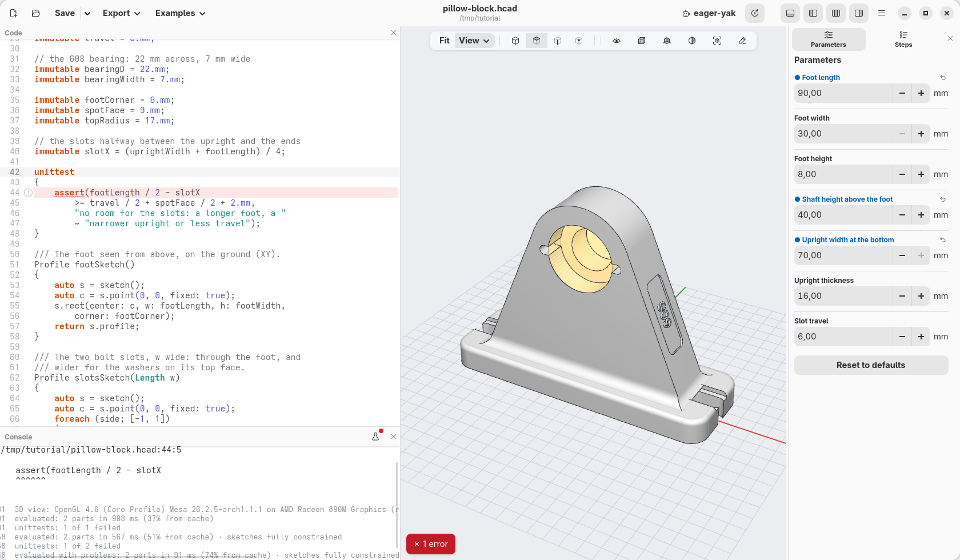960x560 pixels.
Task: Open the Export menu
Action: [x=121, y=13]
